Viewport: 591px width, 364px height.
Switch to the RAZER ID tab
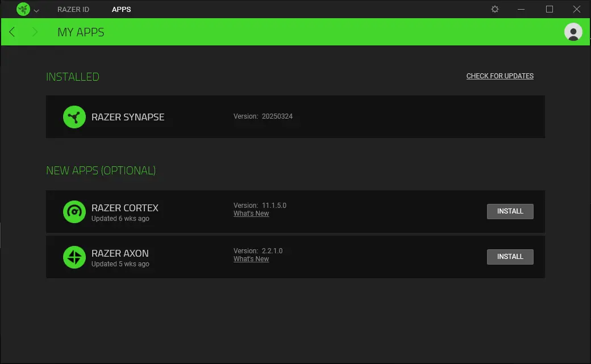pos(73,10)
